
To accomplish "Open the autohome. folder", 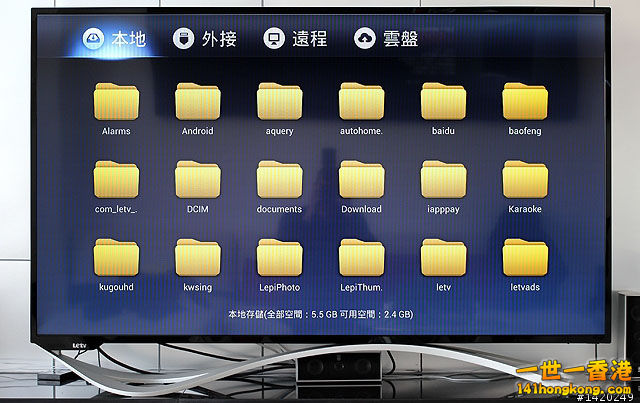I will [x=361, y=102].
